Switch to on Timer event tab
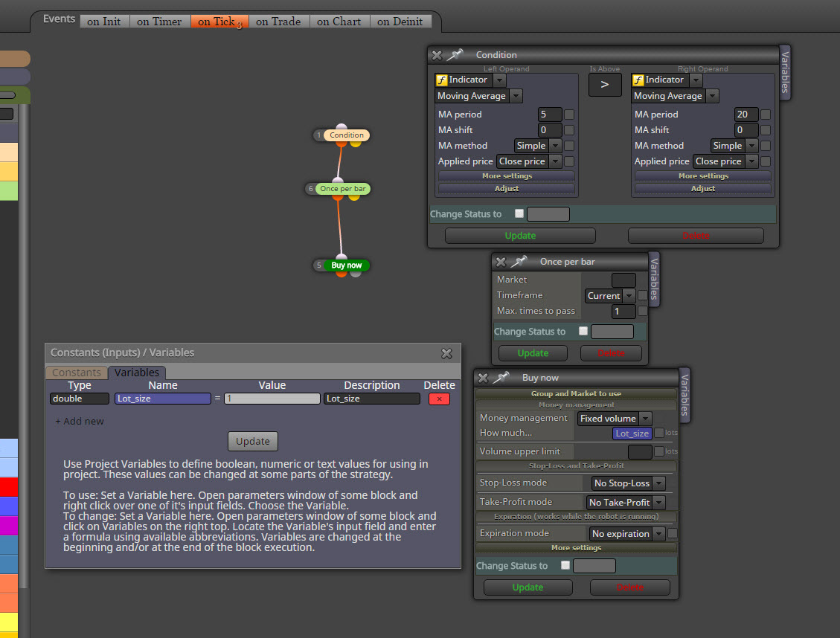This screenshot has height=638, width=840. pyautogui.click(x=159, y=22)
